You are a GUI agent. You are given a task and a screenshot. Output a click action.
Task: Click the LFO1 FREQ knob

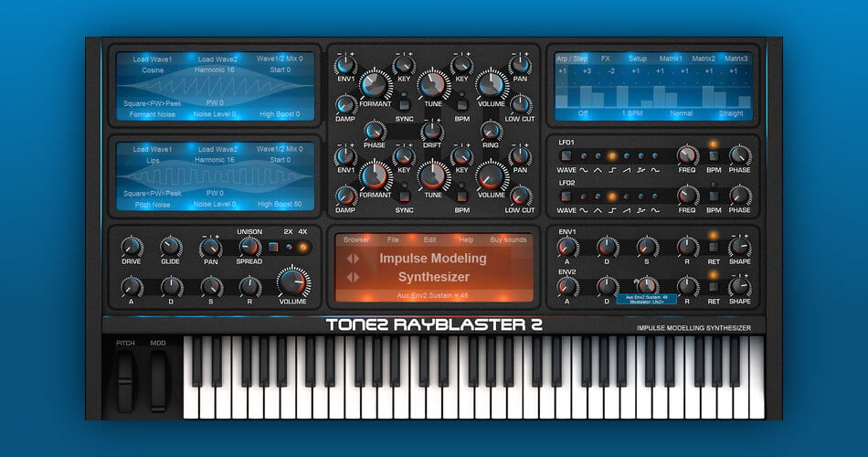[687, 155]
